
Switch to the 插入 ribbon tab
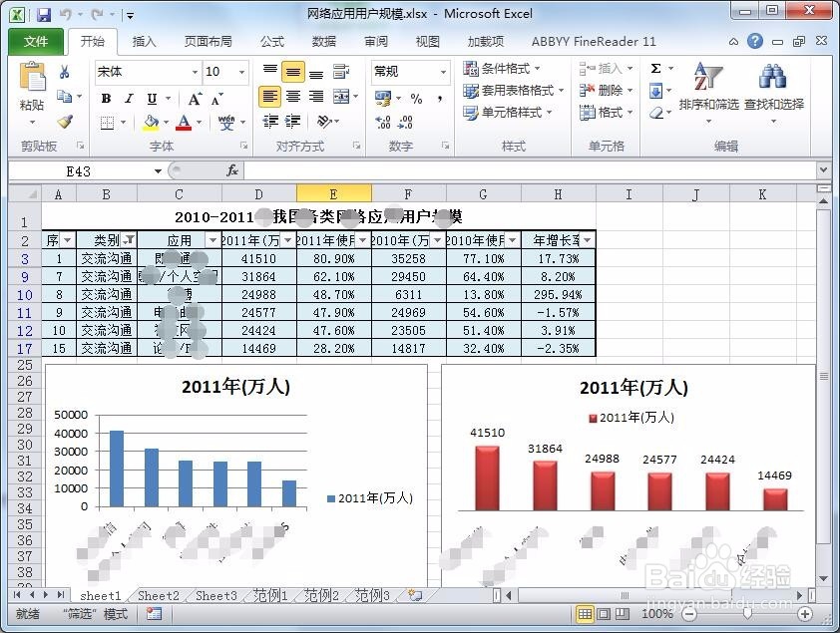point(144,41)
